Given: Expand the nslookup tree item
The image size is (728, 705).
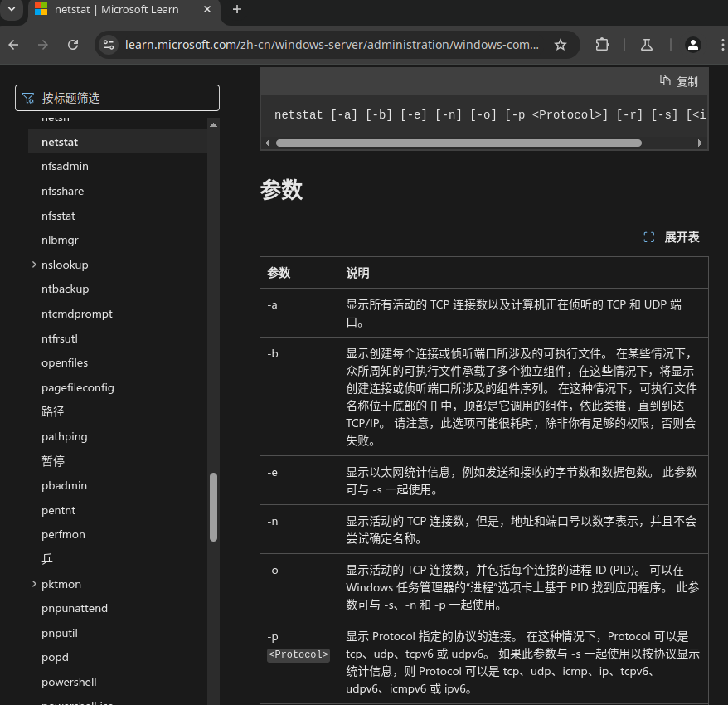Looking at the screenshot, I should point(34,265).
